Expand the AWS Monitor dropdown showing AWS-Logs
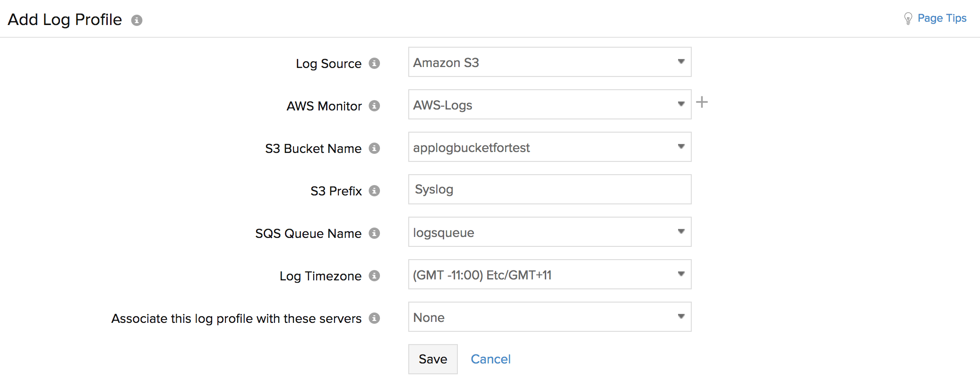Image resolution: width=980 pixels, height=388 pixels. 550,104
